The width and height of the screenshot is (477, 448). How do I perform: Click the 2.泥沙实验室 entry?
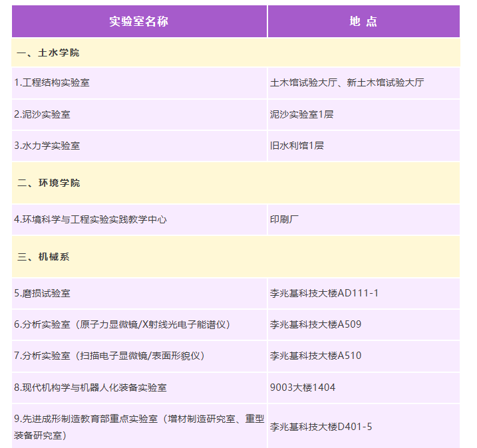tap(42, 114)
